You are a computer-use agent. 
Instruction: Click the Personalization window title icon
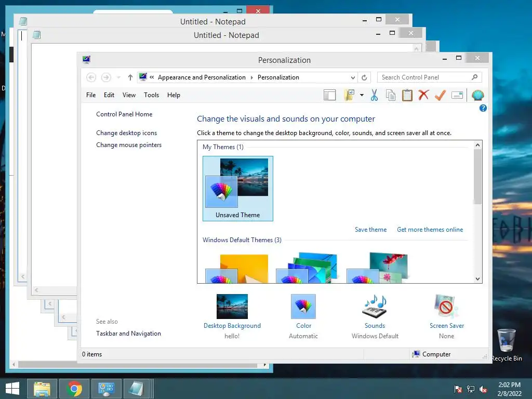pos(87,60)
